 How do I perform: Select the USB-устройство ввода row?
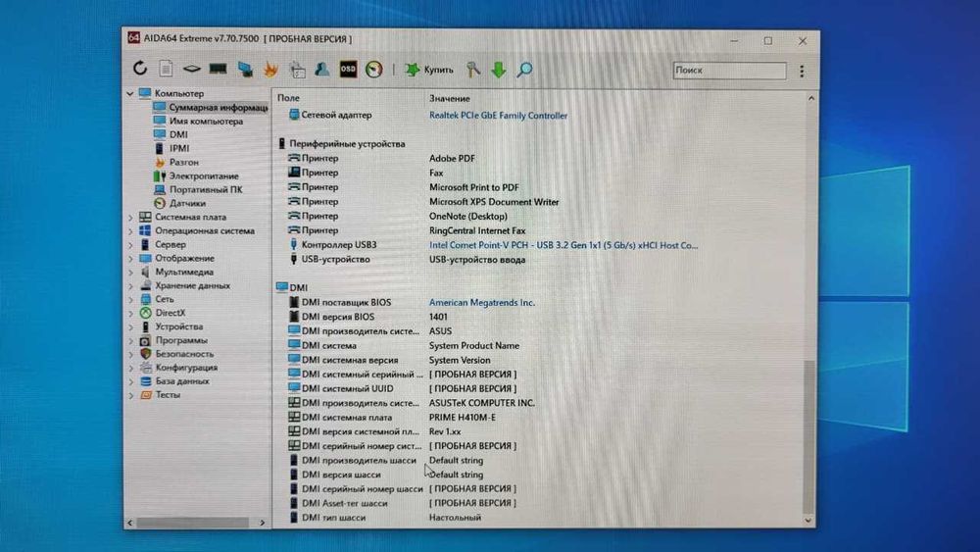tap(541, 260)
